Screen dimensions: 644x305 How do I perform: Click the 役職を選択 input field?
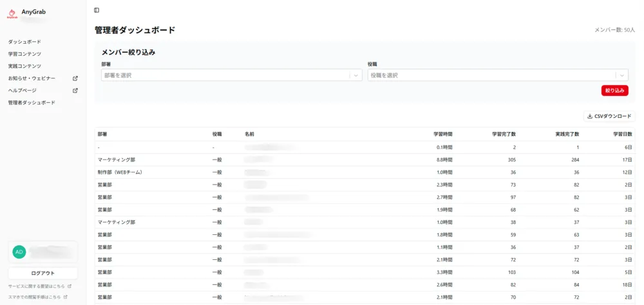(498, 75)
